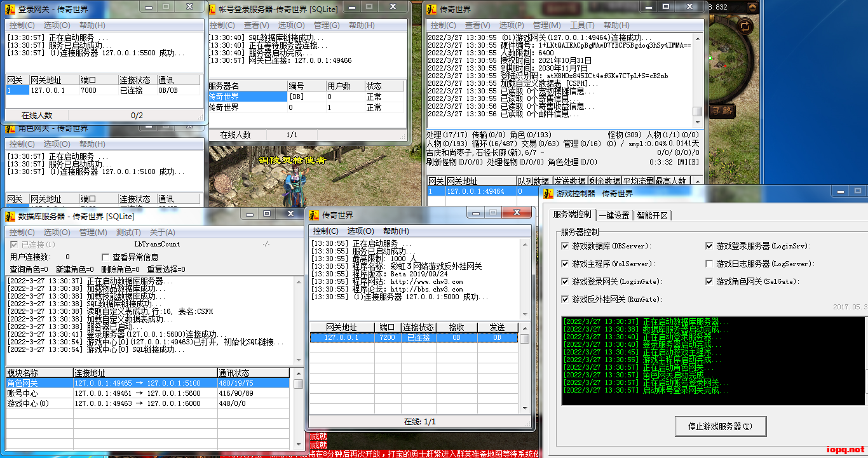Screen dimensions: 868x458
Task: Click the 数据库服务器 window title icon
Action: click(11, 216)
